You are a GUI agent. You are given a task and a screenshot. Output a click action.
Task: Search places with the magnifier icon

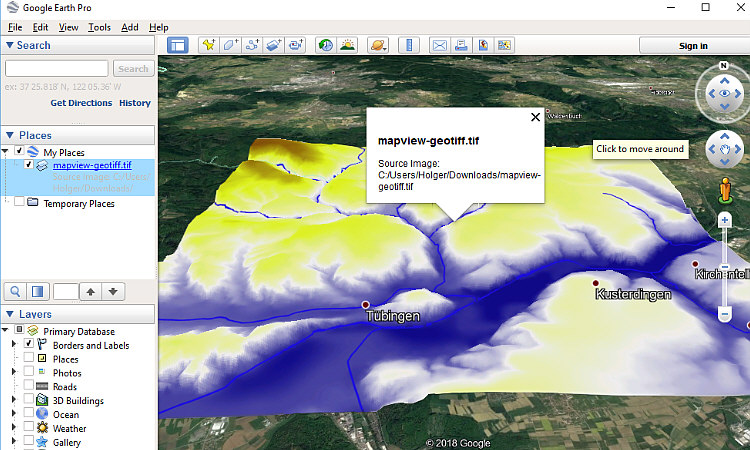[15, 291]
